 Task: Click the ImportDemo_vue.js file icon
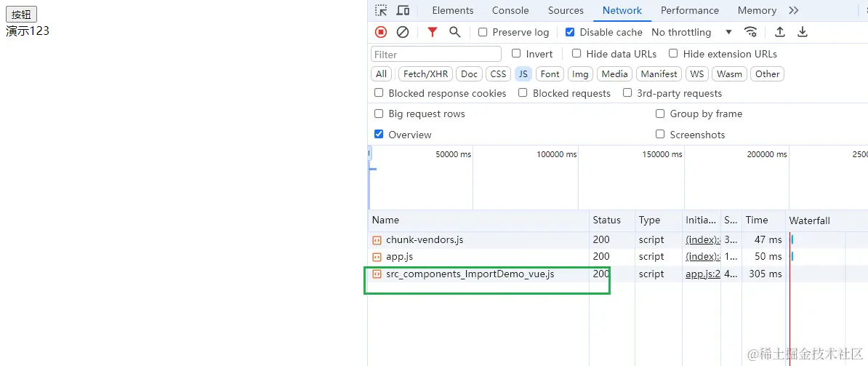pyautogui.click(x=377, y=274)
